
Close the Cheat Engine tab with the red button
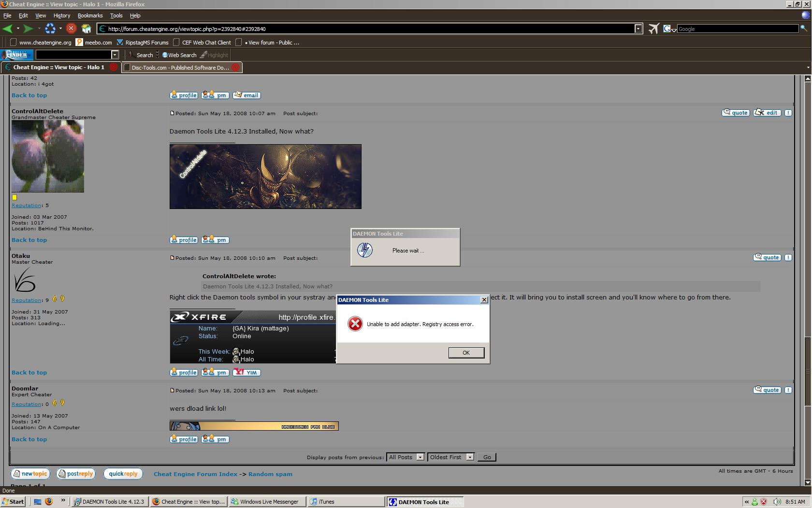pos(114,67)
